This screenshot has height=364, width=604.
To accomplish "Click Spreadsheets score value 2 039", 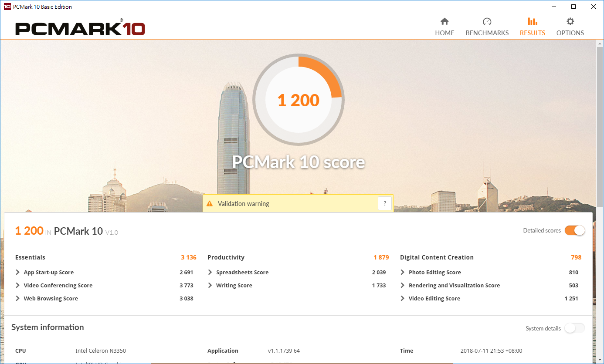I will click(x=379, y=272).
